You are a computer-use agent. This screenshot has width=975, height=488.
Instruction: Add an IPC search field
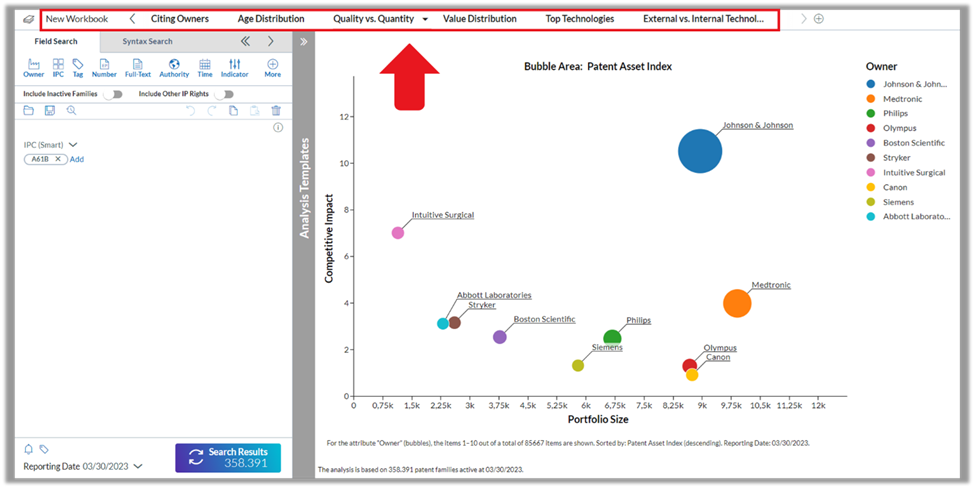click(x=58, y=68)
